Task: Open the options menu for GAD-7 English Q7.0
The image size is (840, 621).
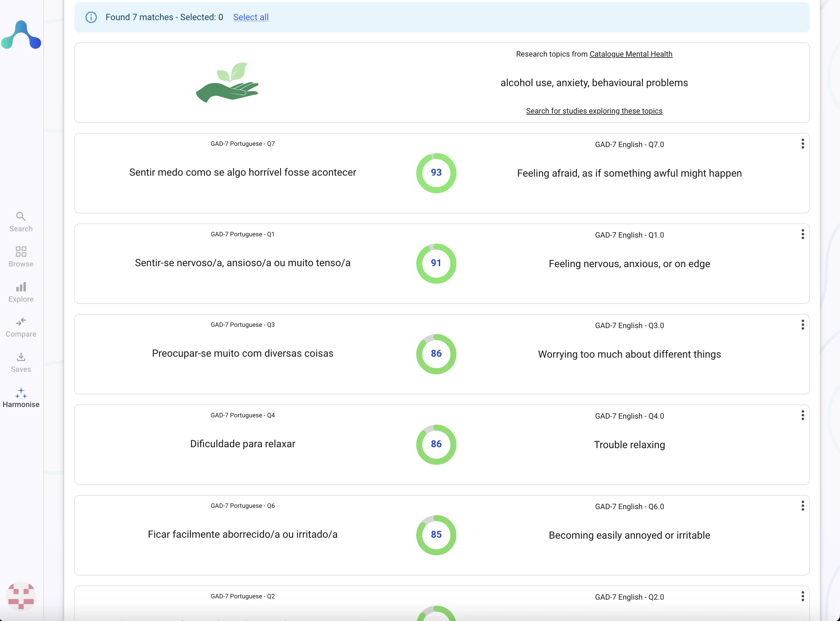Action: pyautogui.click(x=803, y=144)
